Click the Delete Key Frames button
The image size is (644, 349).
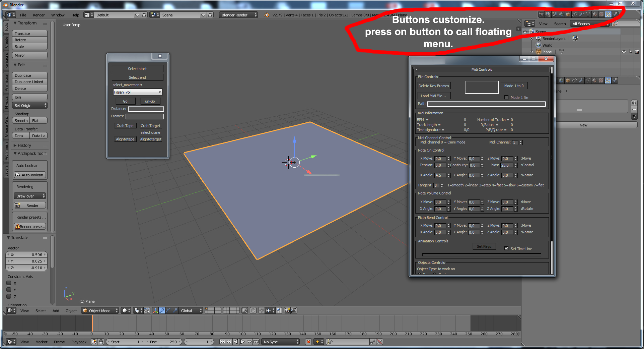(x=433, y=86)
